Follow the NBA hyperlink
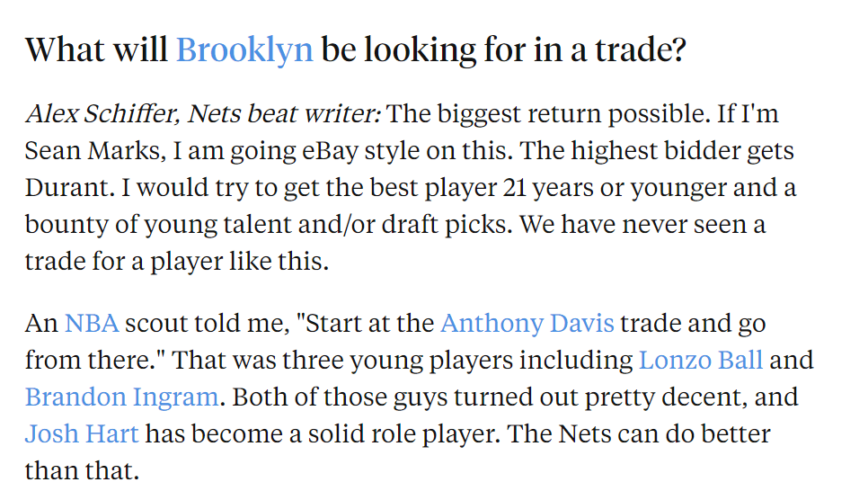Viewport: 868px width, 491px height. tap(92, 323)
